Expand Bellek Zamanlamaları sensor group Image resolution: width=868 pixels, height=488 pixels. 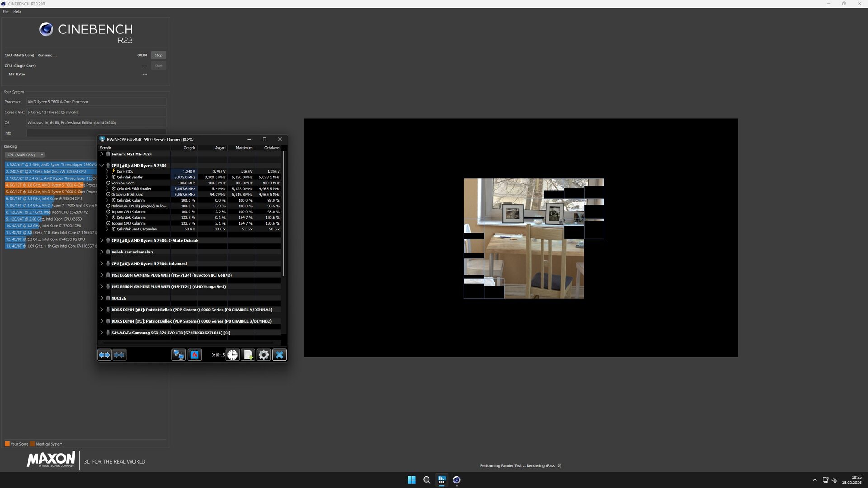(x=102, y=252)
